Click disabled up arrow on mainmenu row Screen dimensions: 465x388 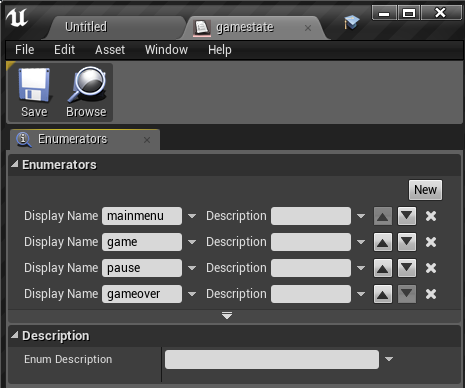pos(383,216)
